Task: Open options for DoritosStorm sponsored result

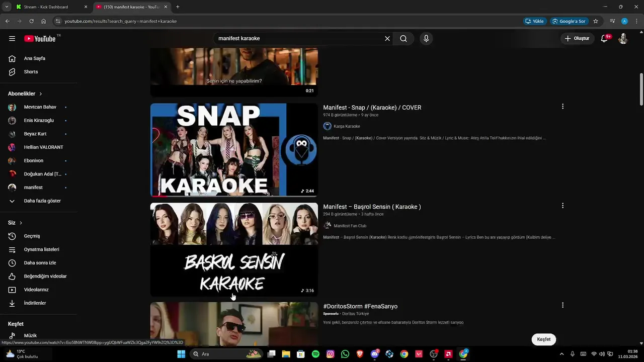Action: click(562, 305)
